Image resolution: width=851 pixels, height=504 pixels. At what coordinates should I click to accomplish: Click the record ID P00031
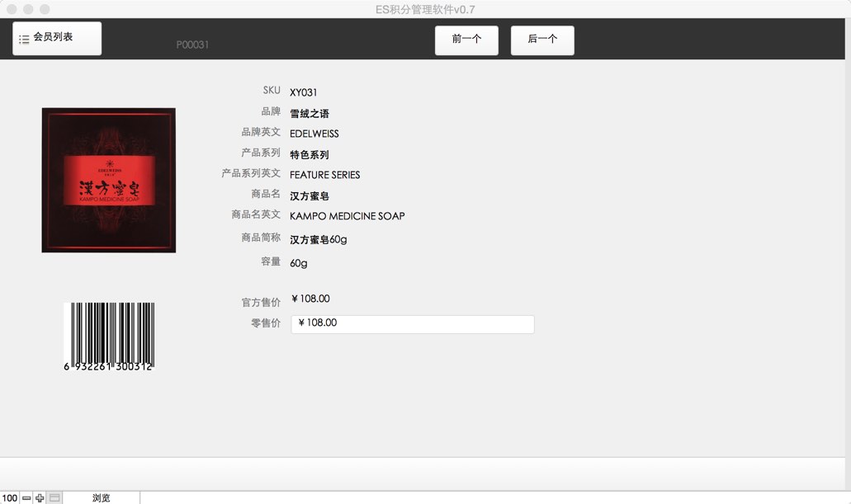(x=192, y=45)
